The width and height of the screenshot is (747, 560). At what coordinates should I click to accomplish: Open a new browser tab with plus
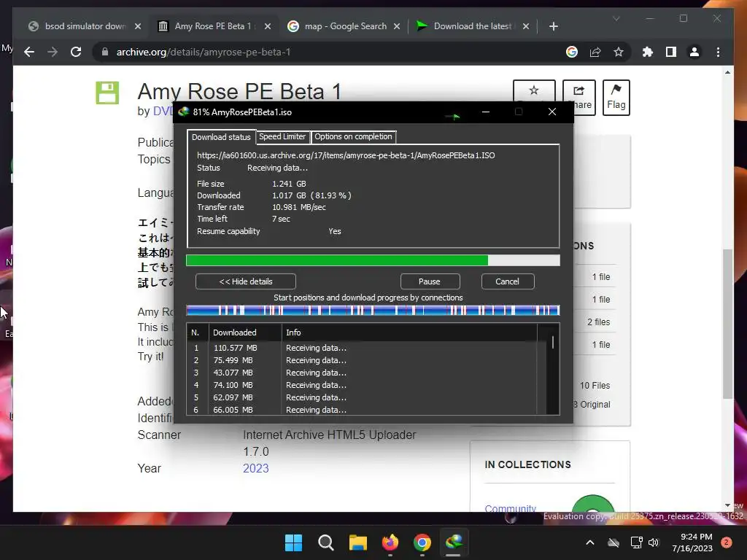coord(553,26)
